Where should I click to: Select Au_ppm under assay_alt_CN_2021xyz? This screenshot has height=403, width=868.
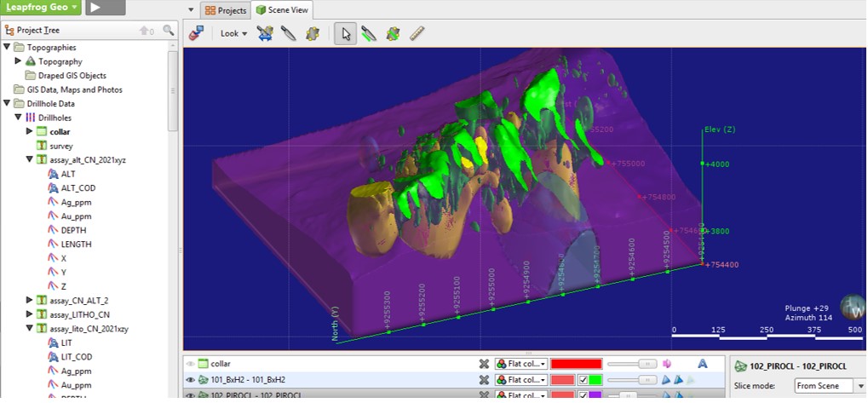(75, 216)
